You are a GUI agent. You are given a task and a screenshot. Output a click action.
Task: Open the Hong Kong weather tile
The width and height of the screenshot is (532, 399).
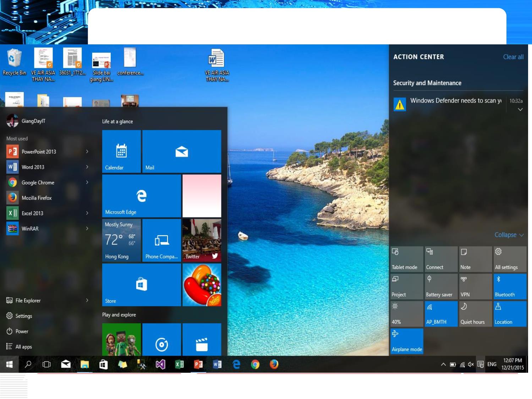[121, 240]
